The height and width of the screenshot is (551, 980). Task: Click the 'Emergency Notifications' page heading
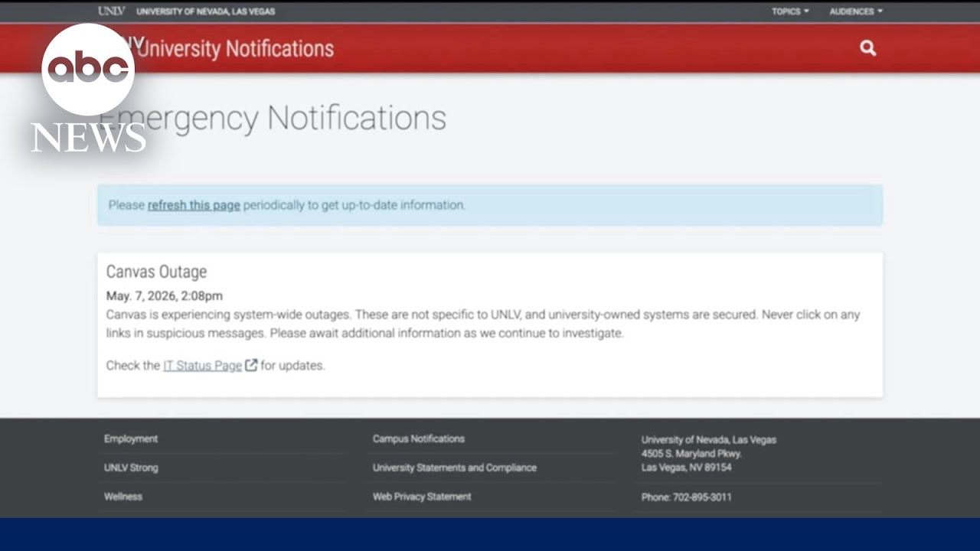click(273, 118)
